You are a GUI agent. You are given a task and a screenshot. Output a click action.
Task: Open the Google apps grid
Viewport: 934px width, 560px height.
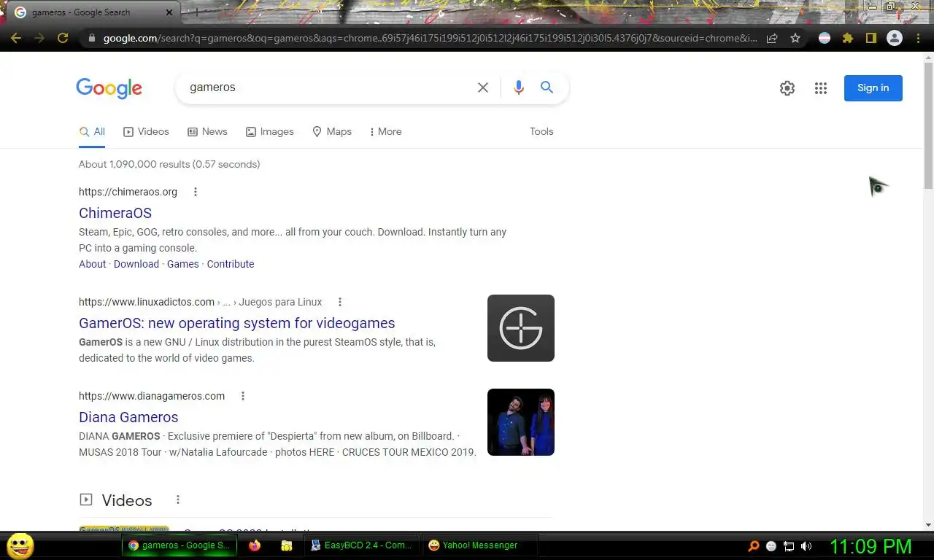point(821,88)
